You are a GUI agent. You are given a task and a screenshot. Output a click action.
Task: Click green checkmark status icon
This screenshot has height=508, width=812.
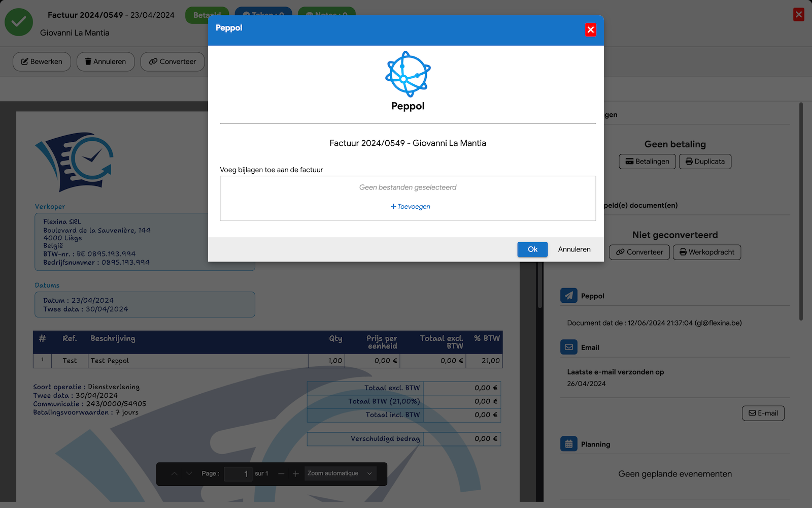click(x=19, y=22)
